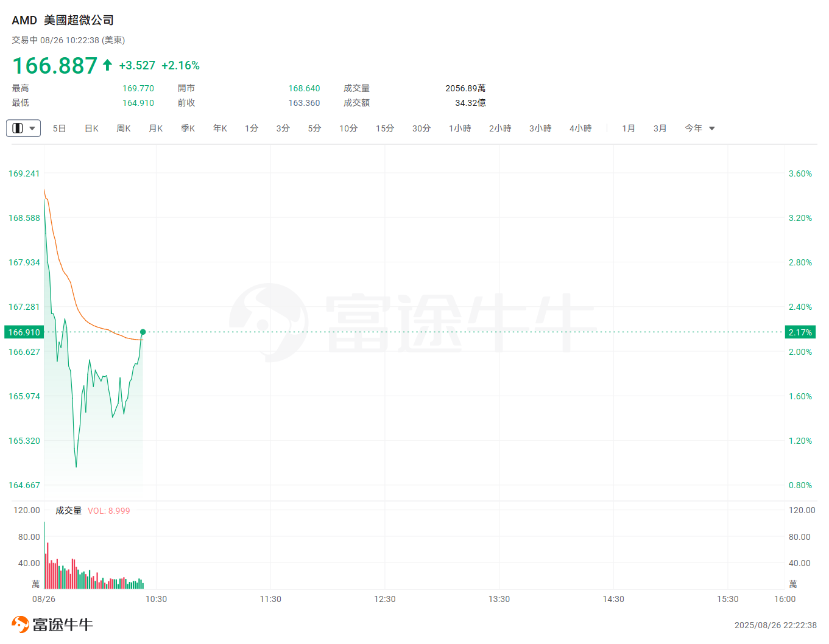This screenshot has height=644, width=829.
Task: Switch to the 月K chart
Action: [156, 128]
